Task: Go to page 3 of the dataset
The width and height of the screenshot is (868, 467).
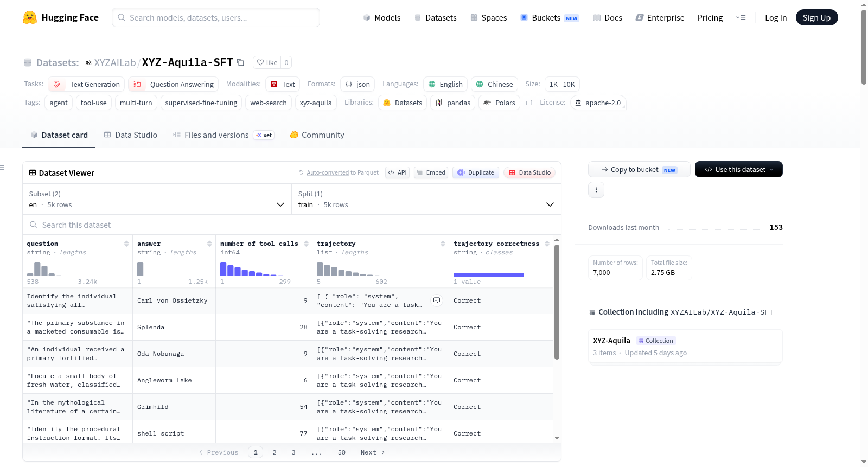Action: [293, 452]
